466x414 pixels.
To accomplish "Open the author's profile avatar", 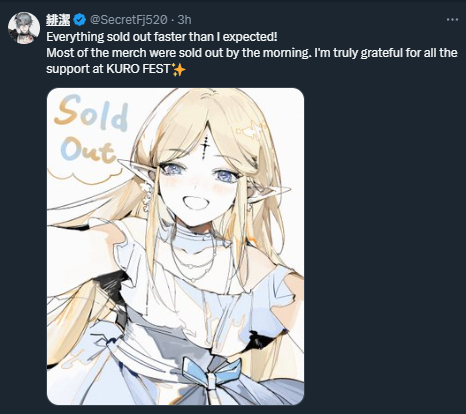I will (24, 28).
